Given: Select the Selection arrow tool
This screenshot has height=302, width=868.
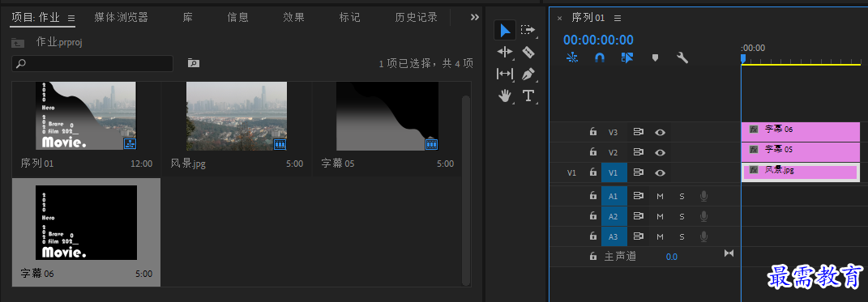Looking at the screenshot, I should 505,31.
